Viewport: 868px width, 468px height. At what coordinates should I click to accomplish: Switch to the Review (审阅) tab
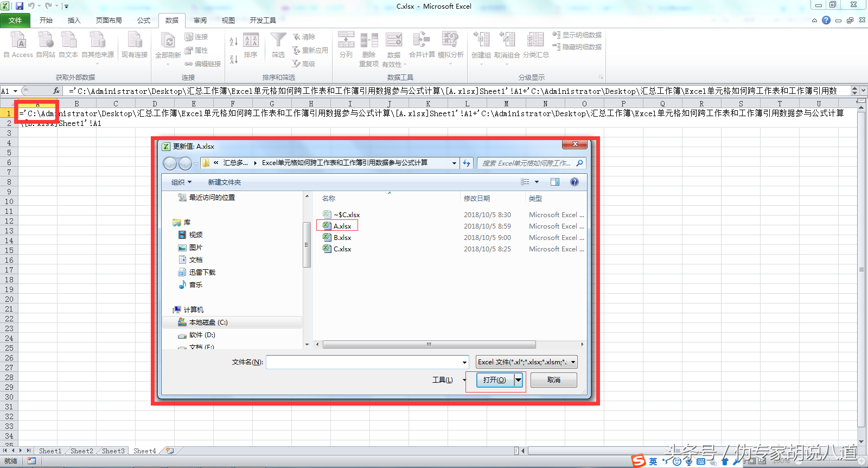200,20
